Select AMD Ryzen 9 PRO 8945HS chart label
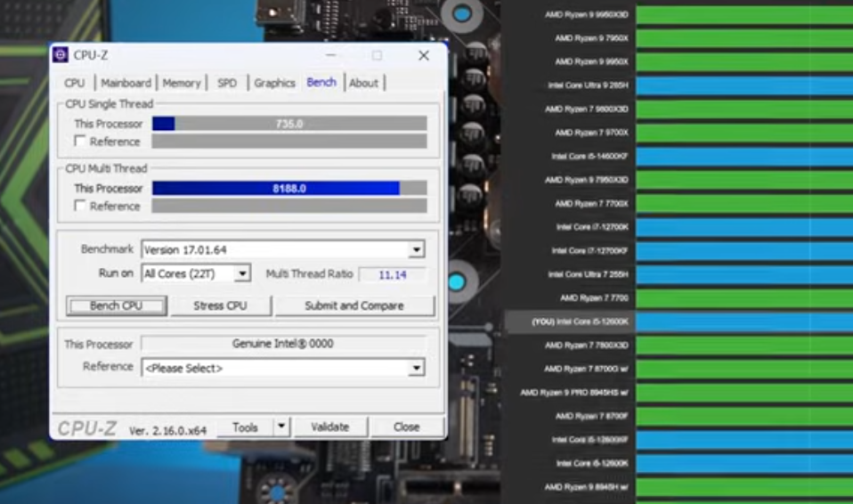The image size is (853, 504). [574, 393]
